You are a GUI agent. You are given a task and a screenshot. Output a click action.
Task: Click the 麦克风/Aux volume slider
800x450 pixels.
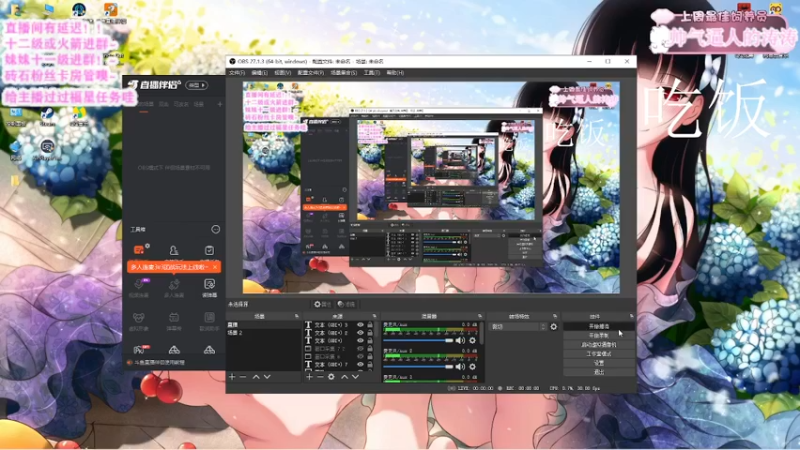pyautogui.click(x=418, y=340)
